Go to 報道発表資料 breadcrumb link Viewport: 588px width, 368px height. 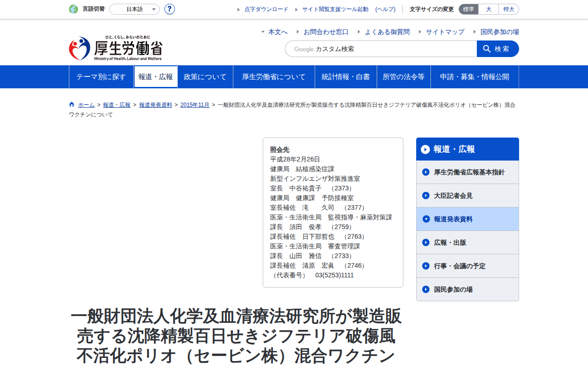156,105
